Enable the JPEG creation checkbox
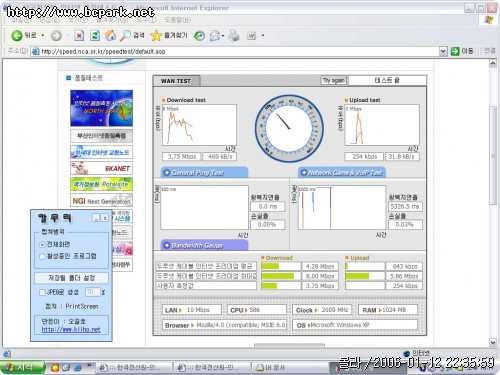 pyautogui.click(x=42, y=292)
